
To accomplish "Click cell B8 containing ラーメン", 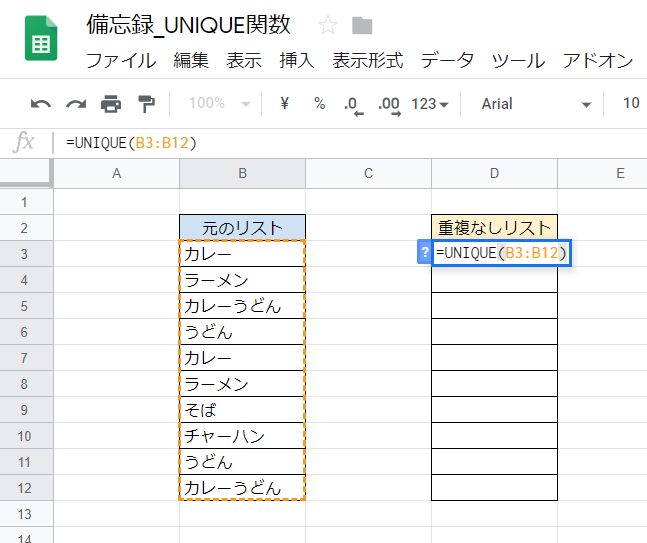I will [243, 384].
